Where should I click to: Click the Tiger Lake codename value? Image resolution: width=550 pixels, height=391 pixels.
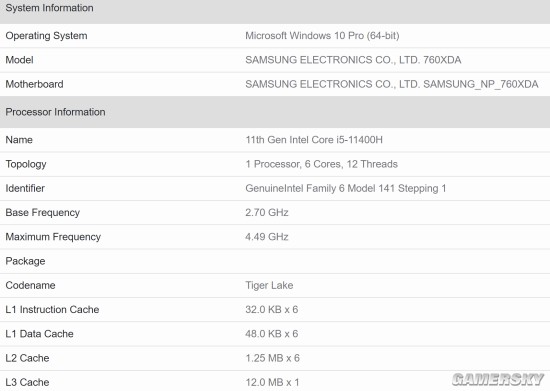269,285
